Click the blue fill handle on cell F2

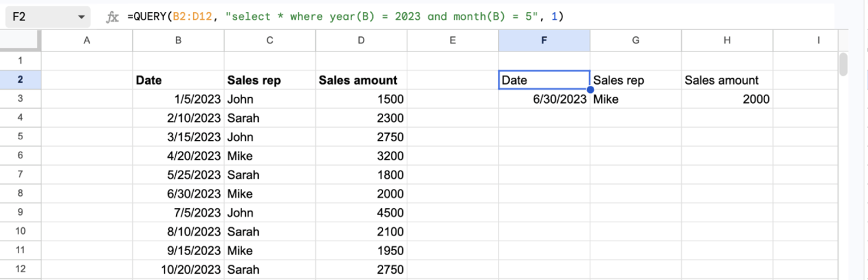coord(590,90)
